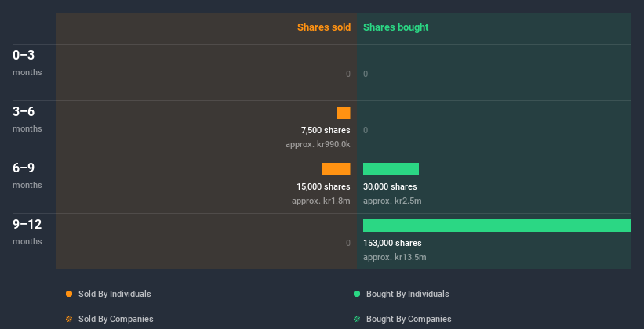Toggle the Sold By Individuals legend label
644x329 pixels.
pos(115,294)
